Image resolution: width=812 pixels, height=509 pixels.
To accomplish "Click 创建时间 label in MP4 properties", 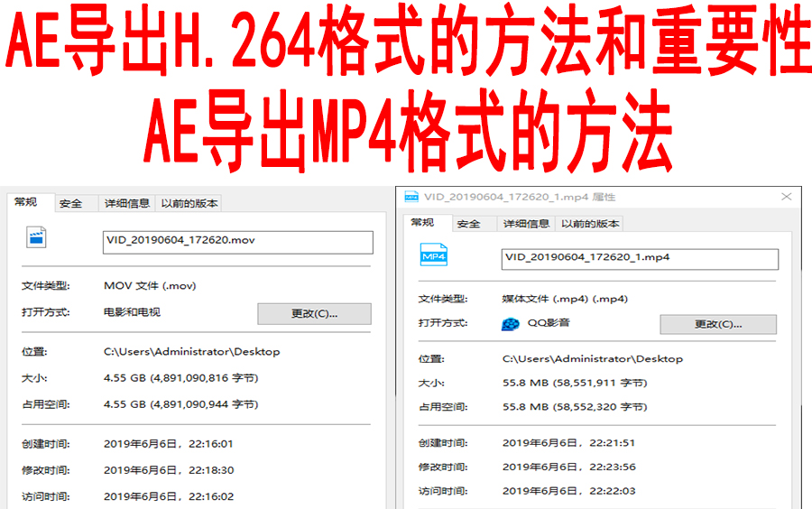I will coord(443,443).
